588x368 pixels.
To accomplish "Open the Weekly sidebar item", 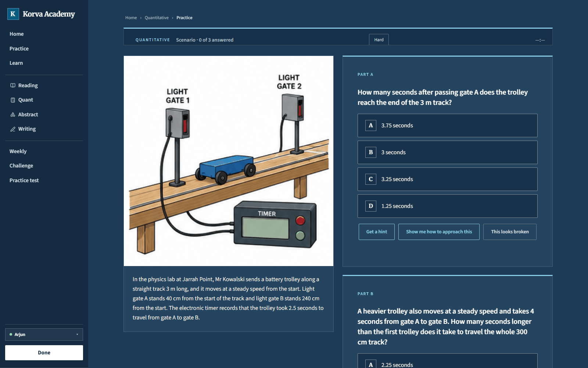I will coord(18,151).
